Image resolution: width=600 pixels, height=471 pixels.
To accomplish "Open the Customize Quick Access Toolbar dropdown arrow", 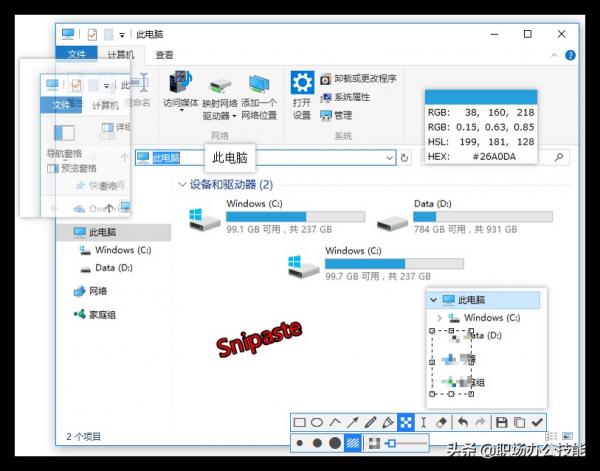I will tap(122, 35).
